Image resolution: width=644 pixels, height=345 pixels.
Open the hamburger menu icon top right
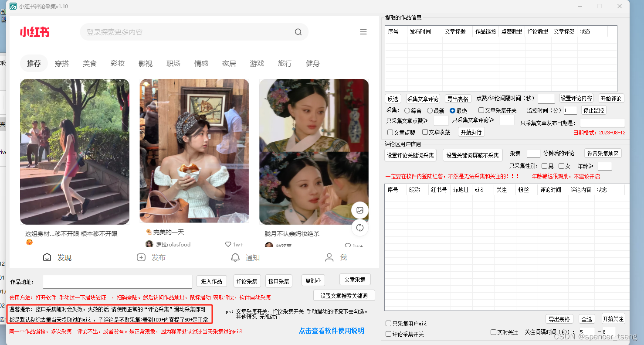363,31
